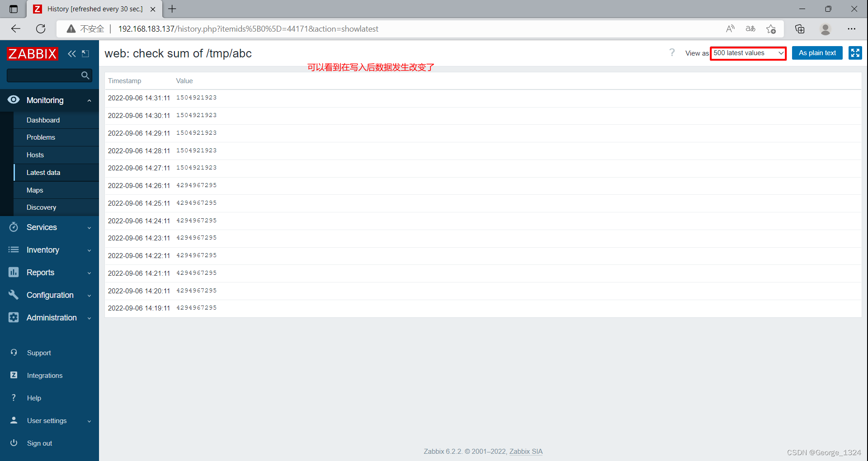Click the User settings person icon
The image size is (868, 461).
[x=14, y=420]
